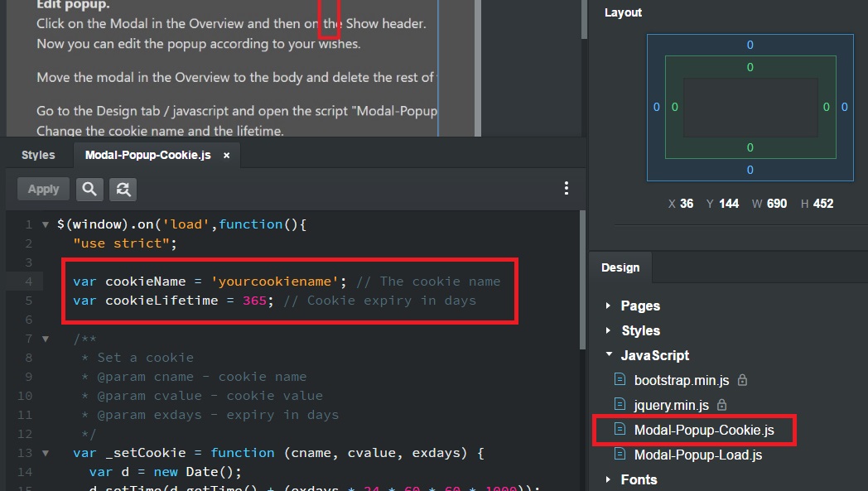Select the Design panel tab
Screen dimensions: 868x491
click(x=620, y=267)
